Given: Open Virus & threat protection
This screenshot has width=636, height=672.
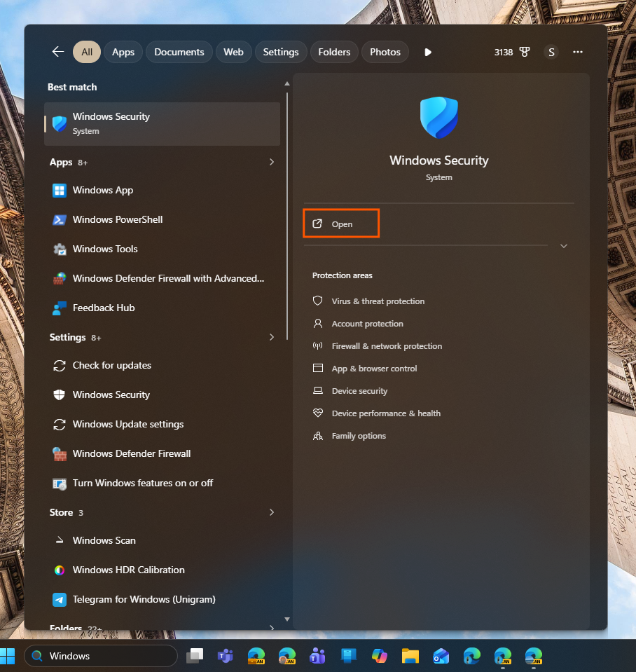Looking at the screenshot, I should [368, 301].
